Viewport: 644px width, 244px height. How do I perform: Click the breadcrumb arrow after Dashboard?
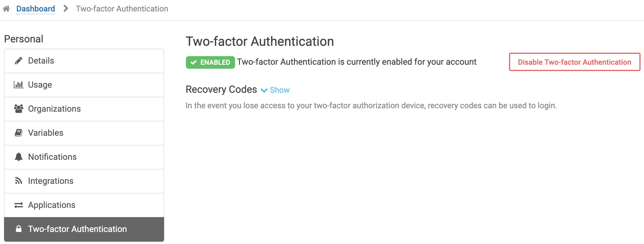(65, 8)
